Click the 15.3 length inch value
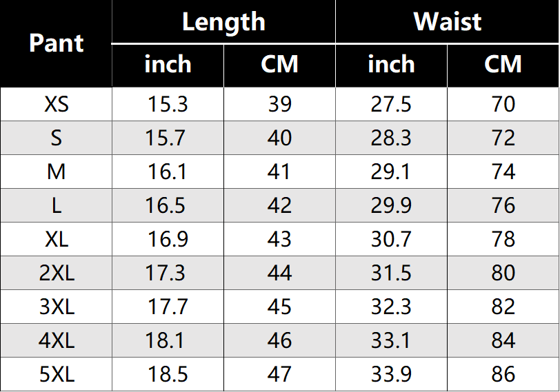Viewport: 560px width, 392px height. tap(168, 104)
